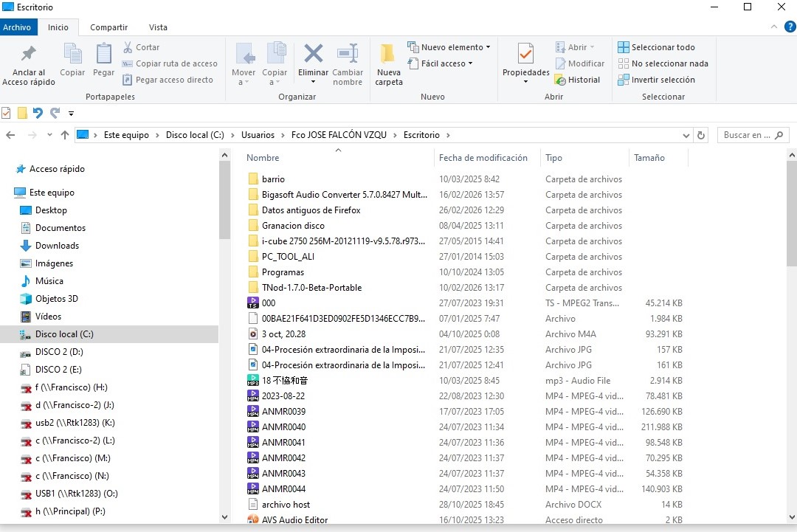
Task: Sort by Fecha de modificación column header
Action: pos(483,158)
